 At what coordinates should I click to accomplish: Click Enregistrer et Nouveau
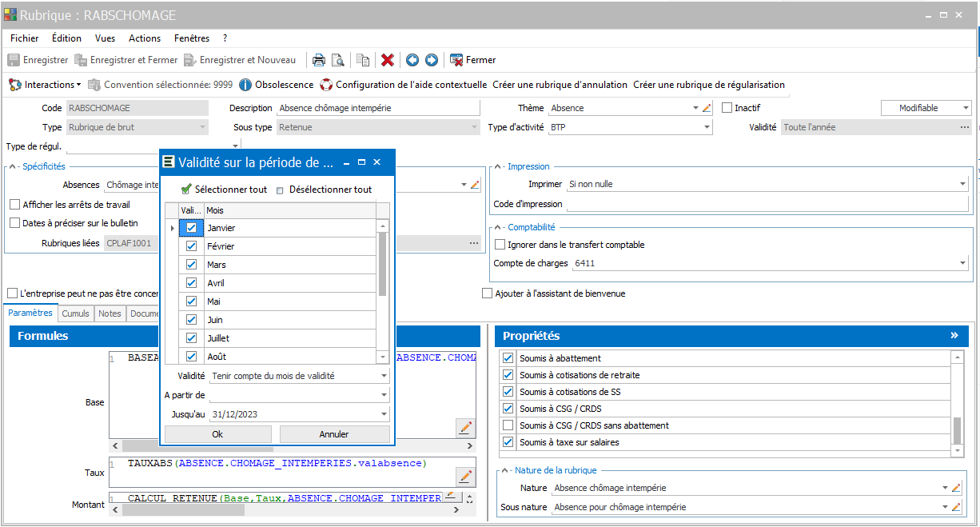pyautogui.click(x=240, y=60)
